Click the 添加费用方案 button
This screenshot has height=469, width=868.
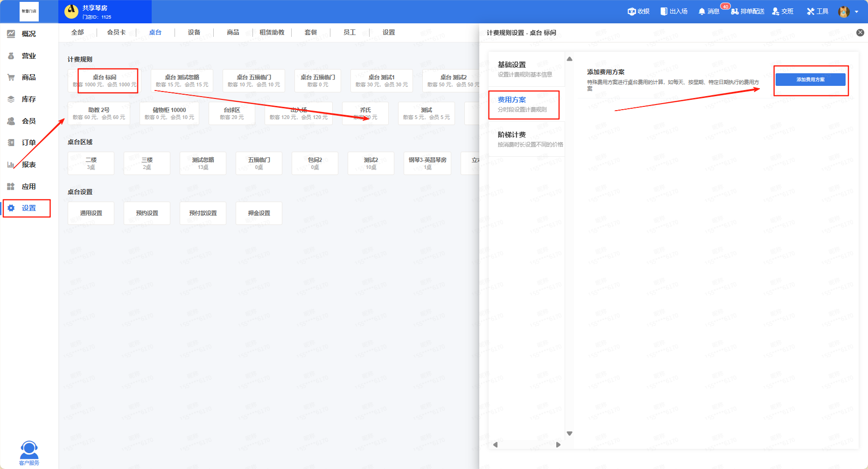click(x=810, y=79)
